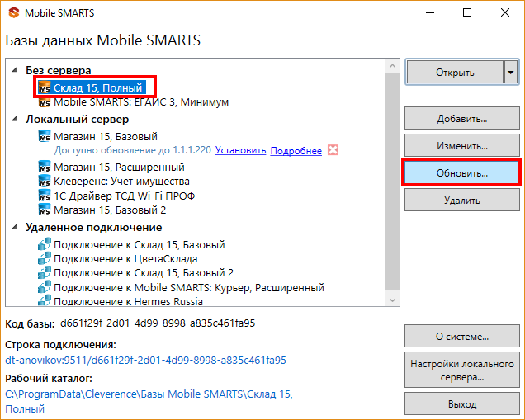Select Магазин 15, Базовый

106,136
